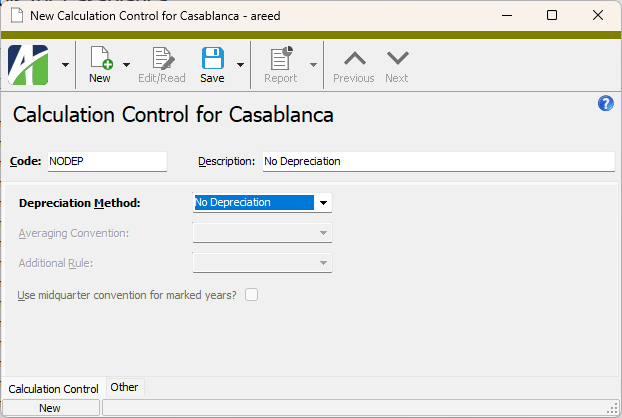
Task: Expand the arrow next to Save button
Action: pos(240,65)
